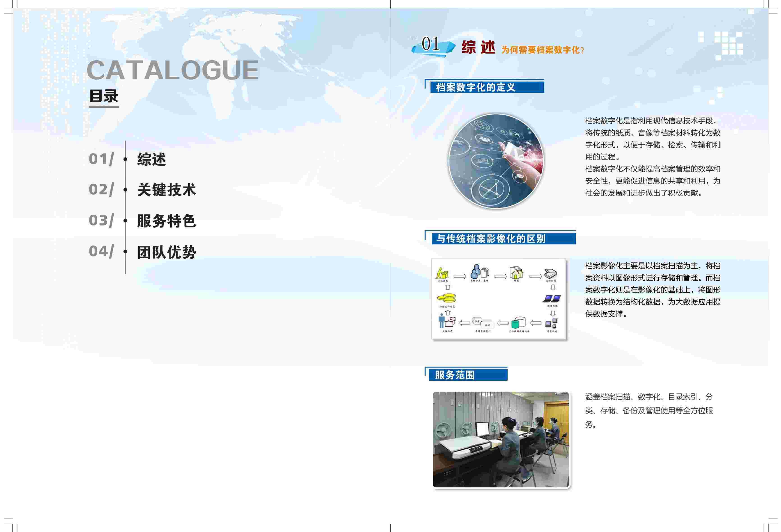Click the 与传统档案影像化的区别 blue header
This screenshot has height=532, width=781.
(503, 239)
